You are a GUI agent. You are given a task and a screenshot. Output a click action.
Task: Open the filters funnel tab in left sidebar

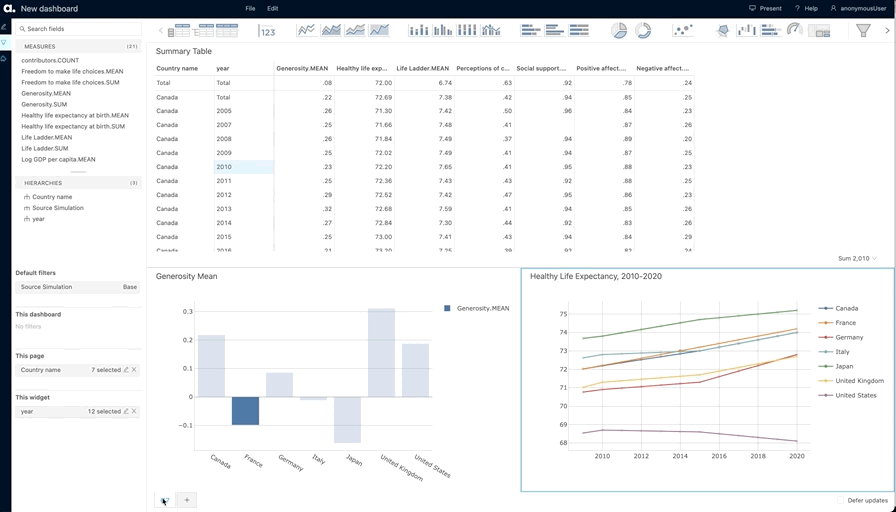coord(4,42)
